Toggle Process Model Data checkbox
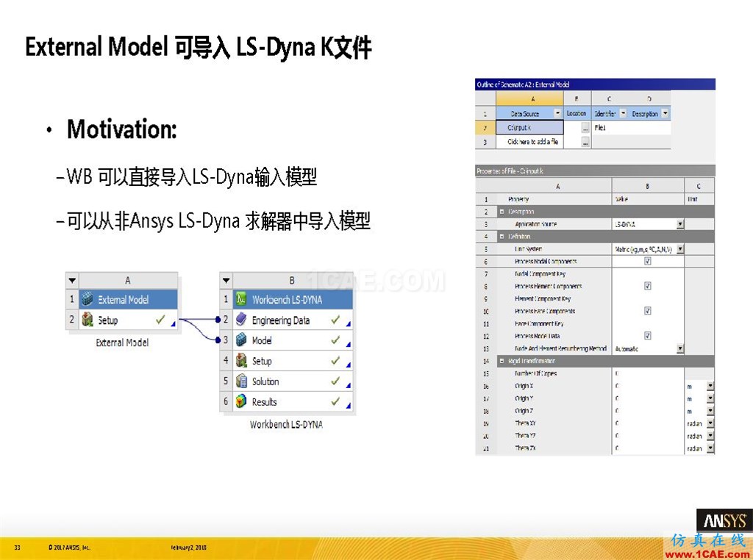This screenshot has height=560, width=753. pos(647,336)
